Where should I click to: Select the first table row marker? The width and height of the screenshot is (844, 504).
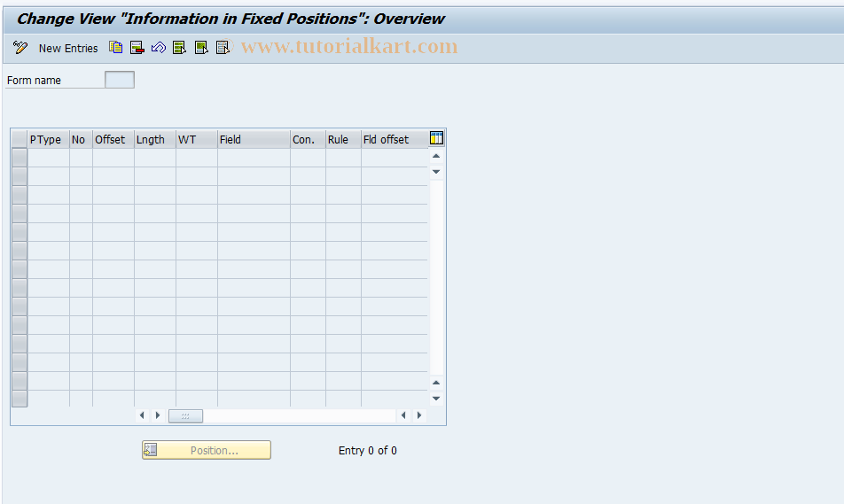20,158
